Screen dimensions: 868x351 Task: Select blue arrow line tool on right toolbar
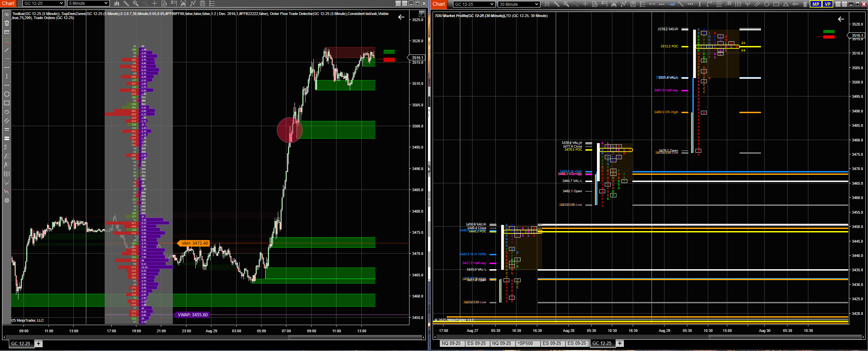[x=671, y=4]
